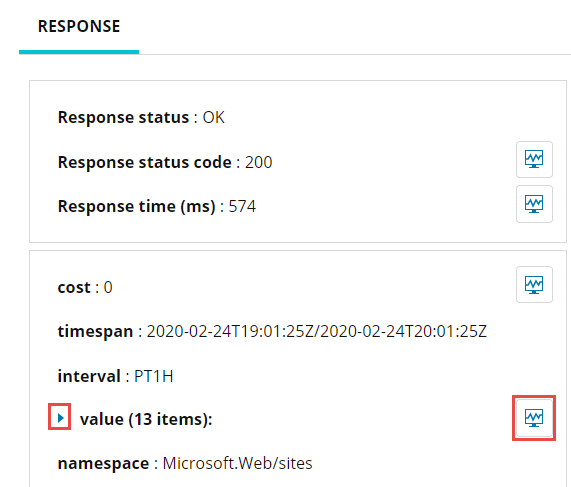The image size is (571, 487).
Task: Click monitor icon beside cost field
Action: [534, 284]
